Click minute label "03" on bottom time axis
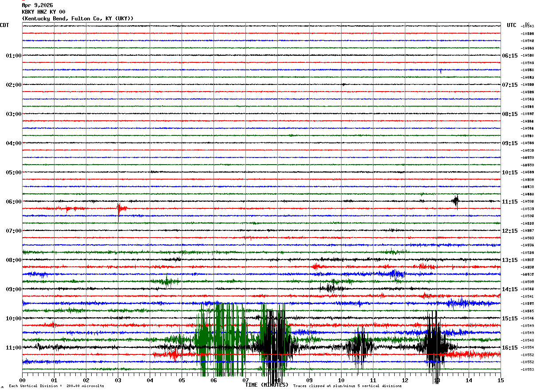536x392 pixels. coord(118,380)
